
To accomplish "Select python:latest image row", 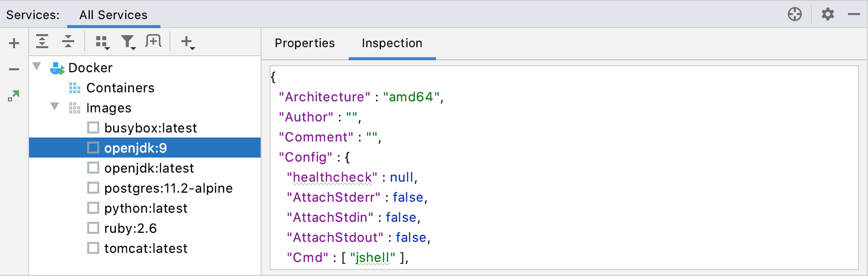I will point(145,208).
